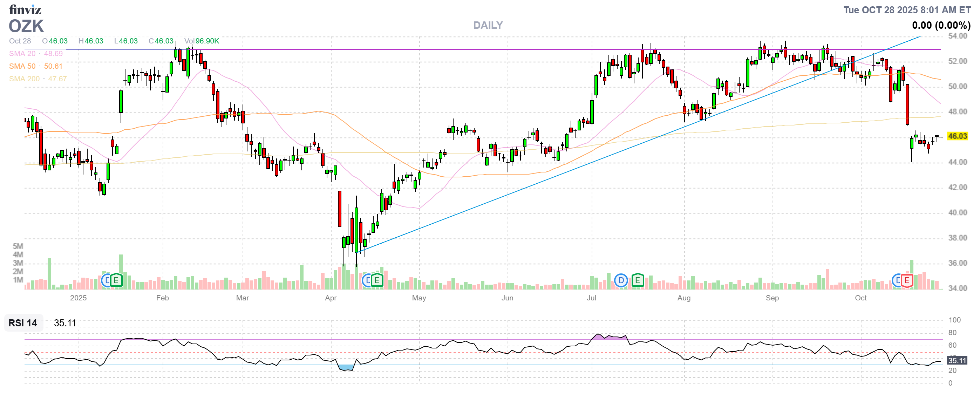Click the January dividend D marker
This screenshot has height=394, width=980.
click(106, 281)
